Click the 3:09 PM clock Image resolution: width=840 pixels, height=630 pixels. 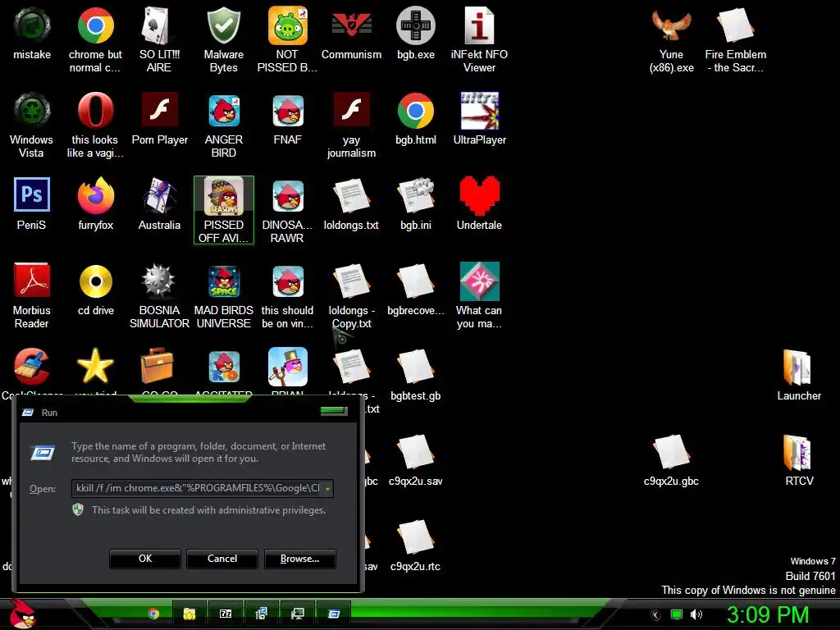click(x=767, y=614)
